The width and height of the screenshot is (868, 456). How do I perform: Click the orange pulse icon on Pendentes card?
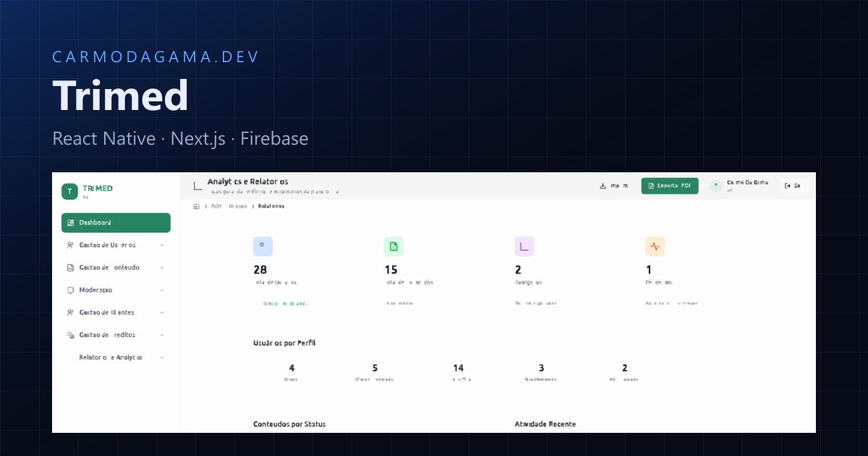[x=655, y=246]
